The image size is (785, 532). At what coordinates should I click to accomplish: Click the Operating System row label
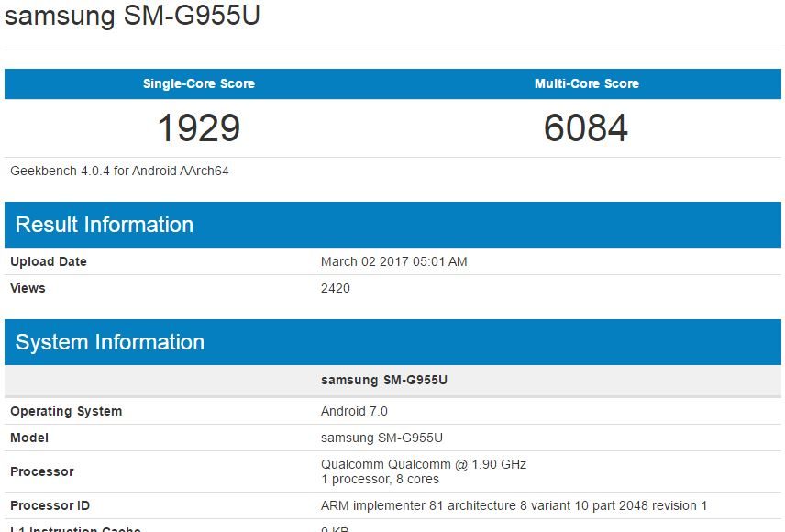(x=66, y=411)
